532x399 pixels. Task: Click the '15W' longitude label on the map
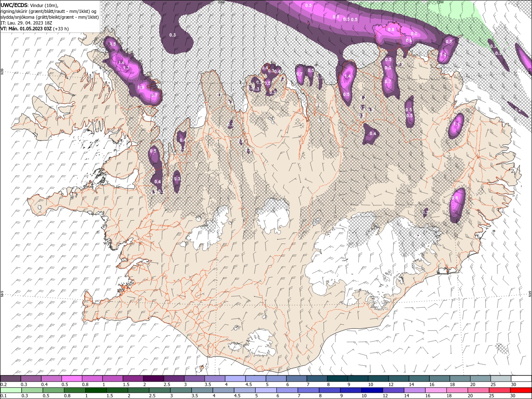pyautogui.click(x=440, y=2)
